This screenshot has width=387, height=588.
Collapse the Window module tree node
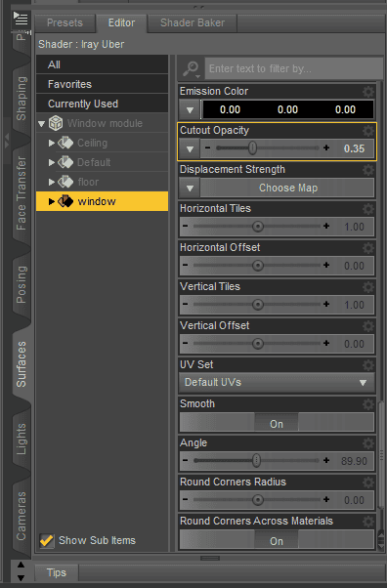(42, 124)
